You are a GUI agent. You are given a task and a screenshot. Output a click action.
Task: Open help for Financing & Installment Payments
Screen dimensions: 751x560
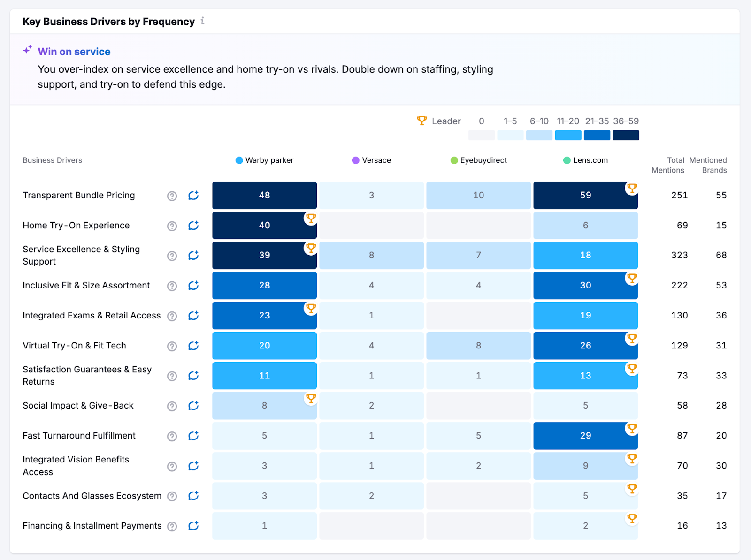point(172,526)
